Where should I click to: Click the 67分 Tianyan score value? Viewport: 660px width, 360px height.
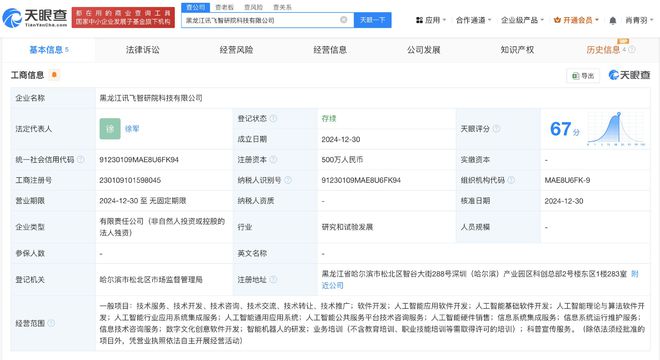pyautogui.click(x=564, y=129)
